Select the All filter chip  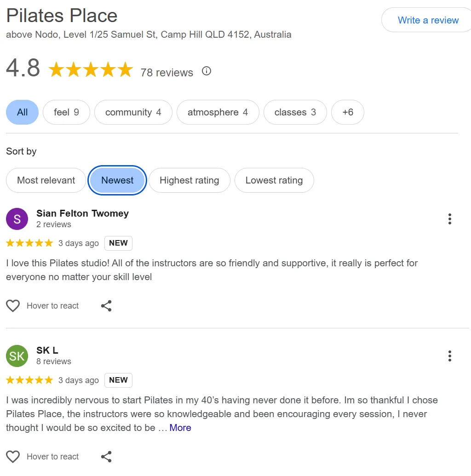pos(22,112)
